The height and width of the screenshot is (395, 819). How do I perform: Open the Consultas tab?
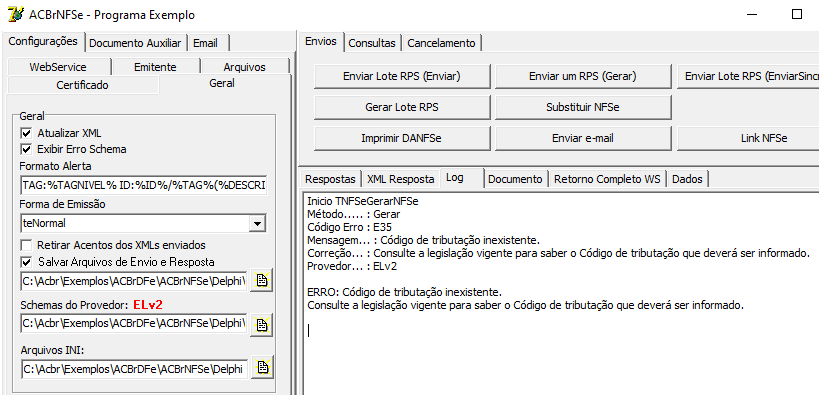[x=372, y=43]
